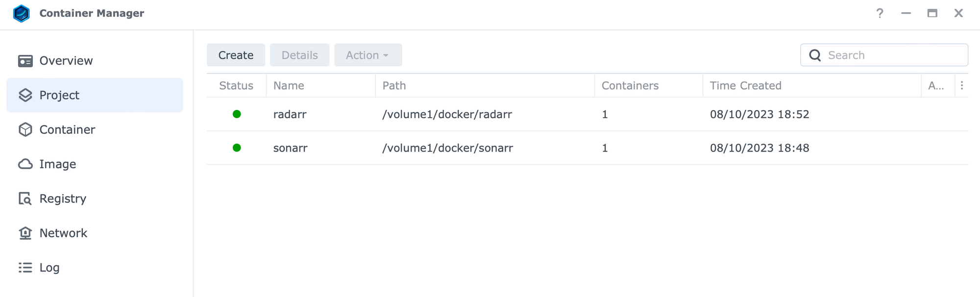Click the Container Manager app logo
This screenshot has height=297, width=980.
coord(22,13)
